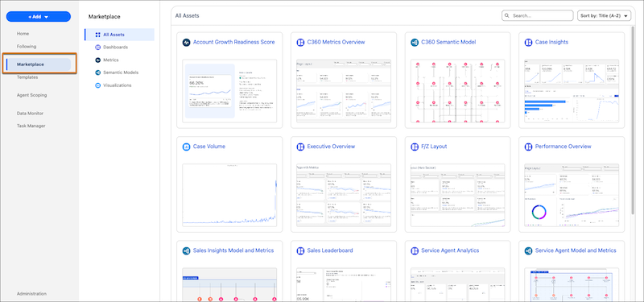Click Case Volume chart preview thumbnail
The width and height of the screenshot is (644, 302).
pyautogui.click(x=229, y=195)
